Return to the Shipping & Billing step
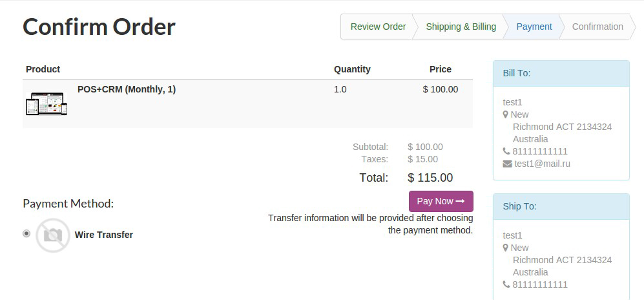Screen dimensions: 644x300 pyautogui.click(x=461, y=27)
